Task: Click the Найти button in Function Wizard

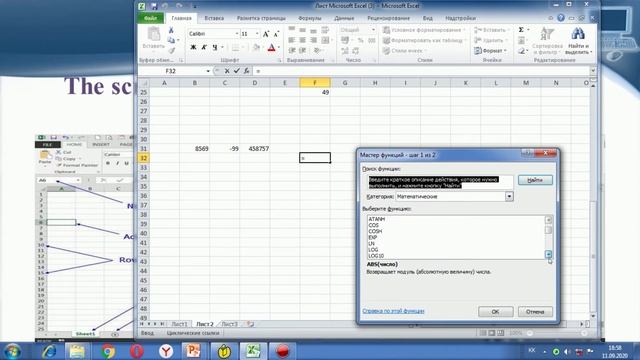Action: (535, 180)
